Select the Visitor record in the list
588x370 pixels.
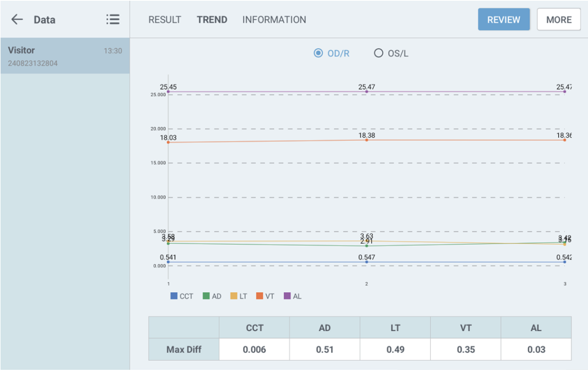point(65,56)
